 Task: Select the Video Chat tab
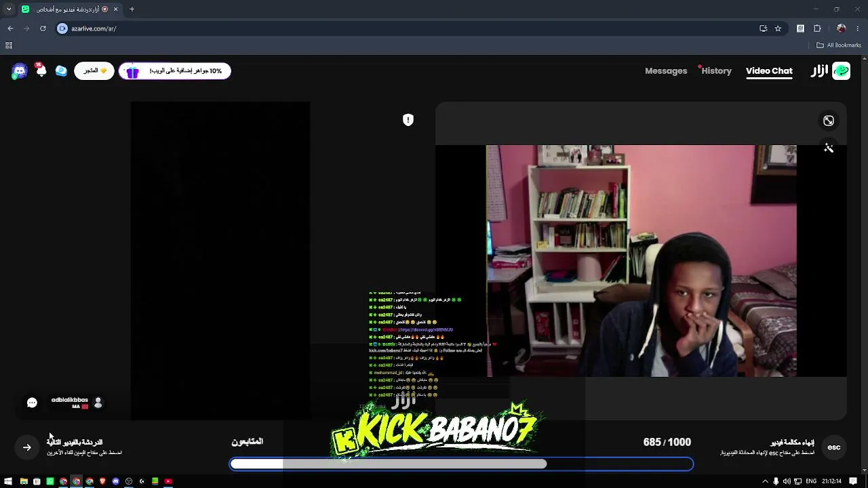769,70
